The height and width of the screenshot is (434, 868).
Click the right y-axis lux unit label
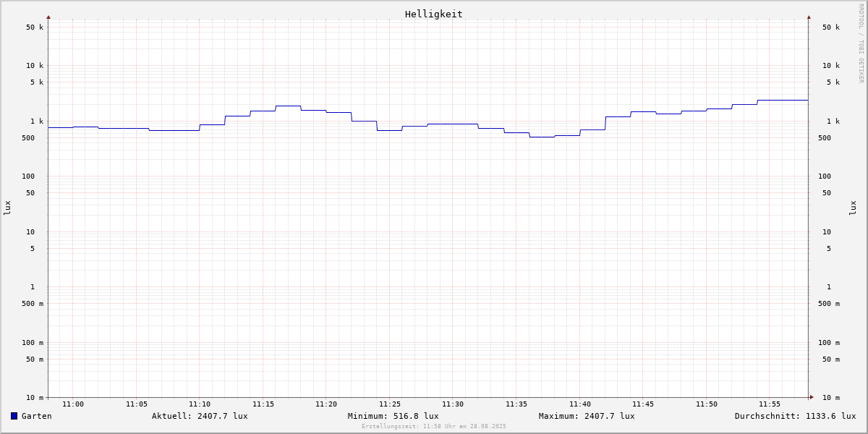tap(853, 208)
